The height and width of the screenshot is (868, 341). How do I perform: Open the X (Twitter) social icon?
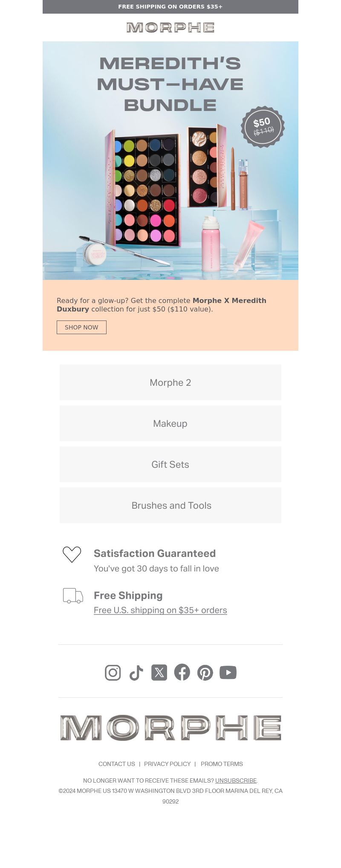tap(159, 673)
